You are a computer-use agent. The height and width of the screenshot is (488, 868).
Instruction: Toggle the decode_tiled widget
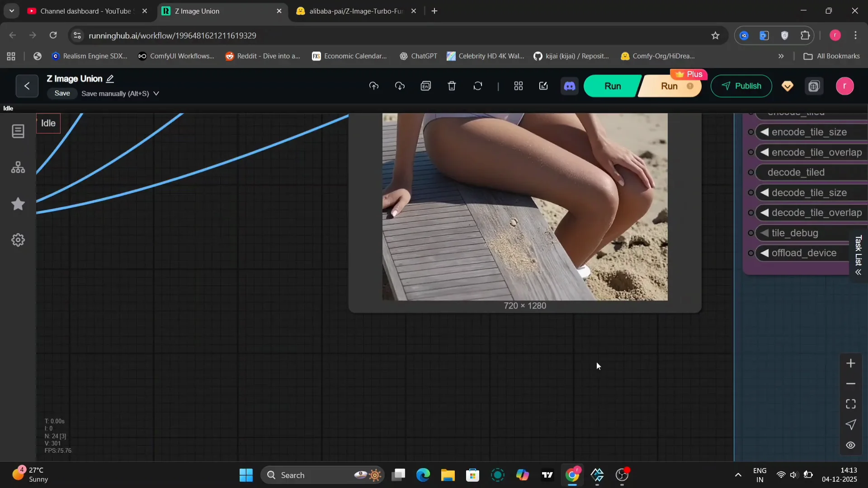click(796, 172)
